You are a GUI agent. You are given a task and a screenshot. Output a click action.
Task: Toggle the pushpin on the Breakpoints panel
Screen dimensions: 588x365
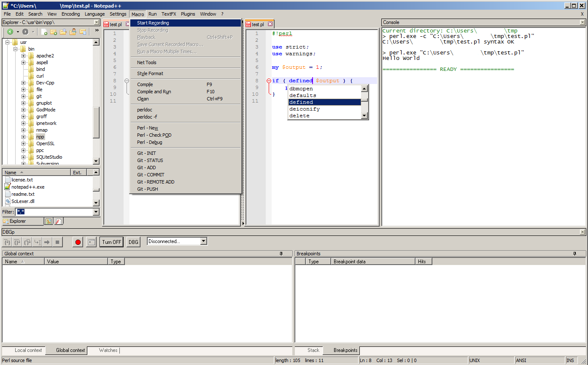coord(575,254)
